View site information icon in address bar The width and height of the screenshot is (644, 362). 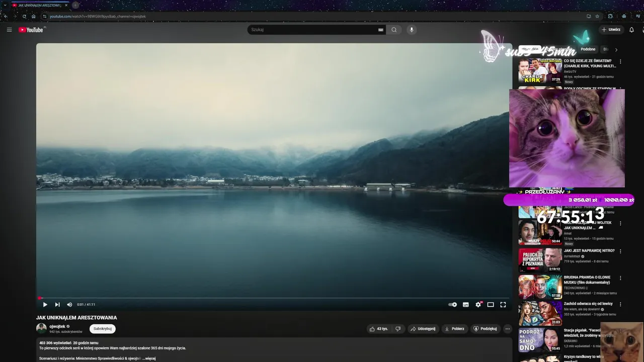coord(44,16)
